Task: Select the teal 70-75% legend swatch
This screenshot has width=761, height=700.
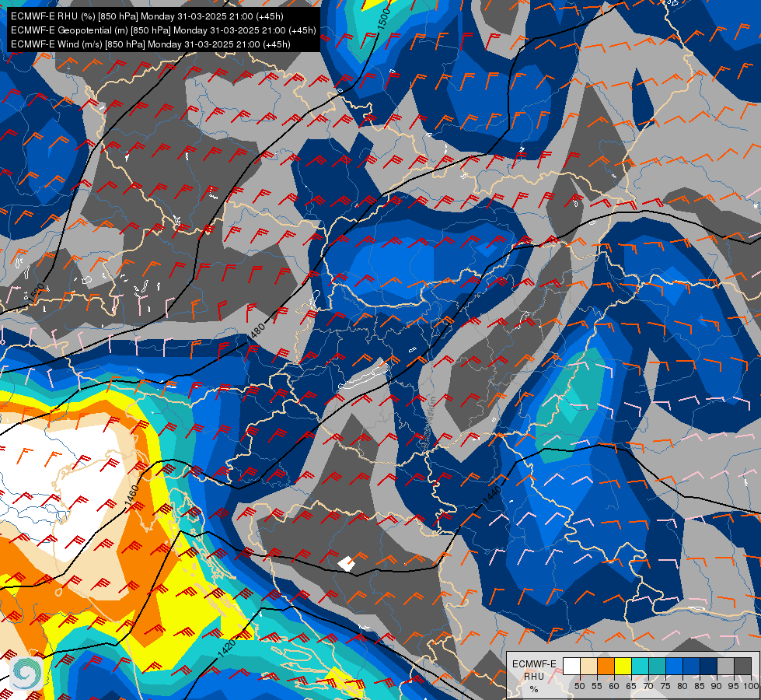Action: (x=657, y=666)
